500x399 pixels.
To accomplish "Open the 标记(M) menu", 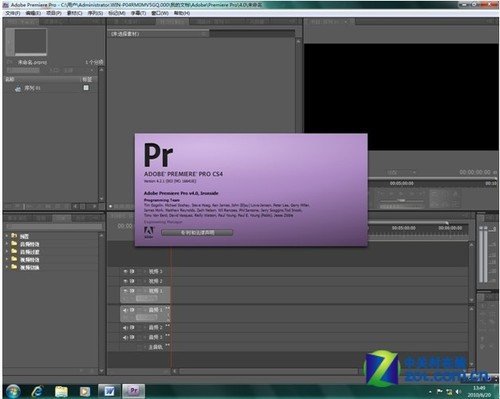I will tap(116, 13).
